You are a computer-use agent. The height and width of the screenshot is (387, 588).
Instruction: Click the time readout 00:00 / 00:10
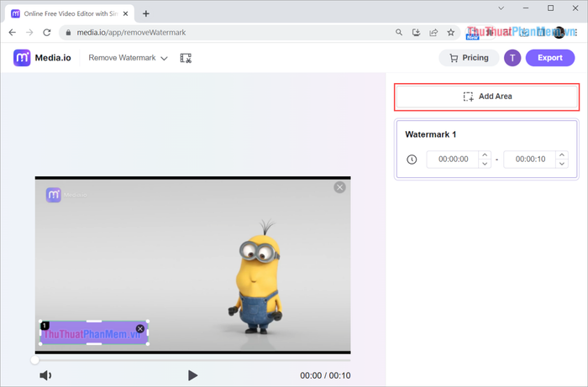(325, 375)
